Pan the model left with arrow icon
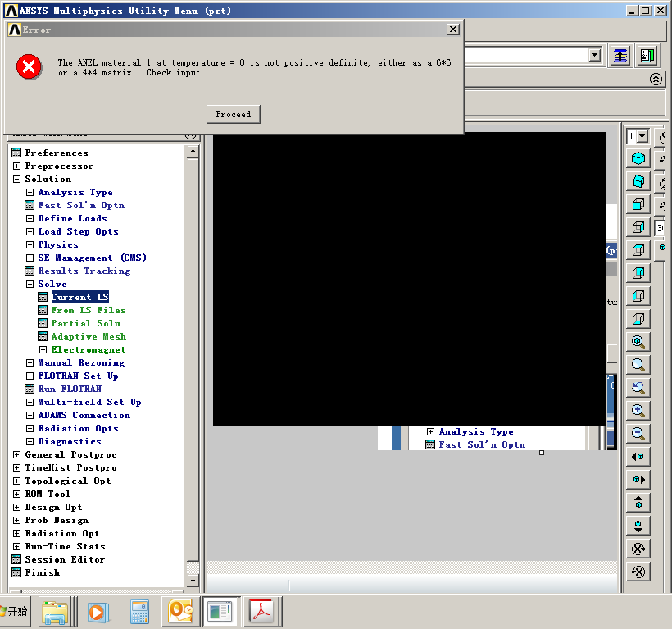 638,457
